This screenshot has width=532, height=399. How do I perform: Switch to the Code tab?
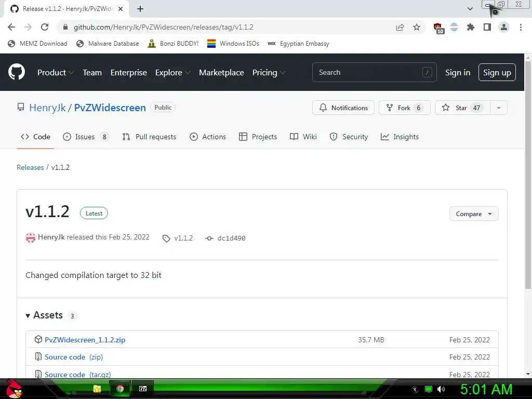[35, 137]
